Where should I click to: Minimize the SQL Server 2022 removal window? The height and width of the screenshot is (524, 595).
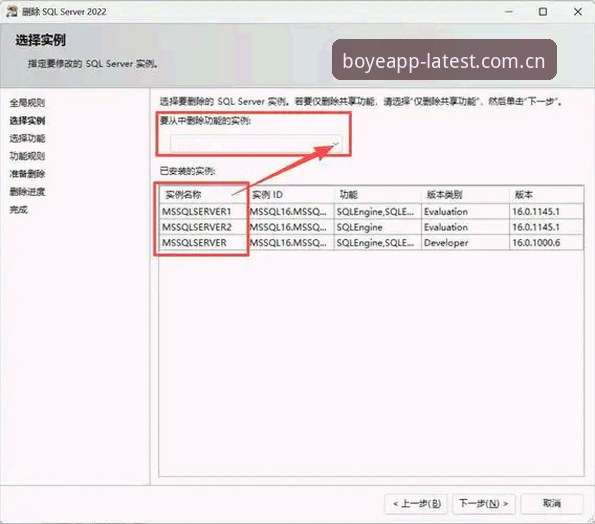[509, 11]
